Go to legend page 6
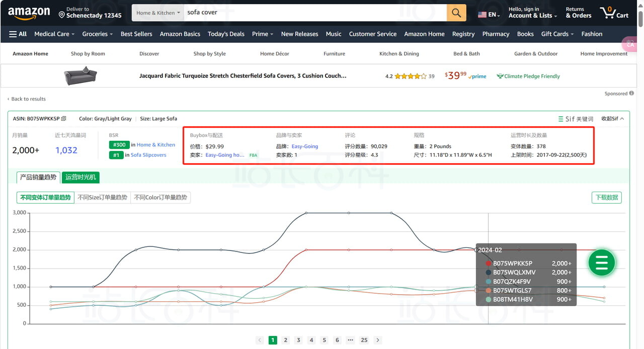This screenshot has width=644, height=349. pyautogui.click(x=337, y=340)
